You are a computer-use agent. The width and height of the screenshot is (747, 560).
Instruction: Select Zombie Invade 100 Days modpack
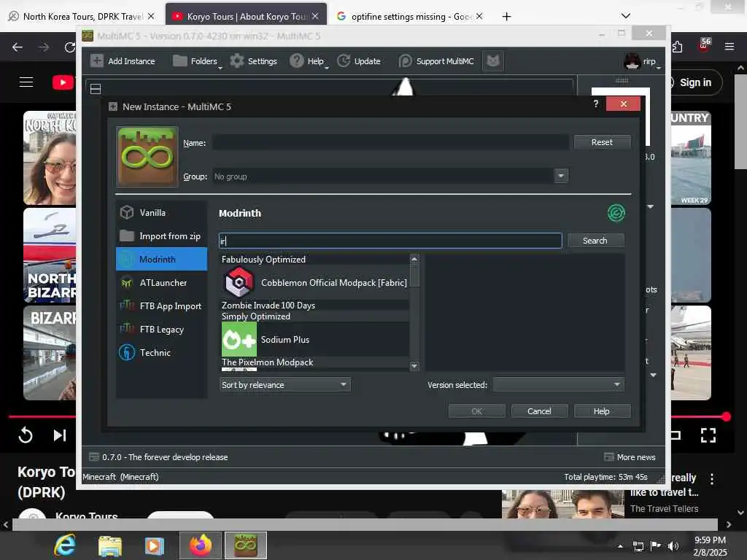pyautogui.click(x=314, y=306)
